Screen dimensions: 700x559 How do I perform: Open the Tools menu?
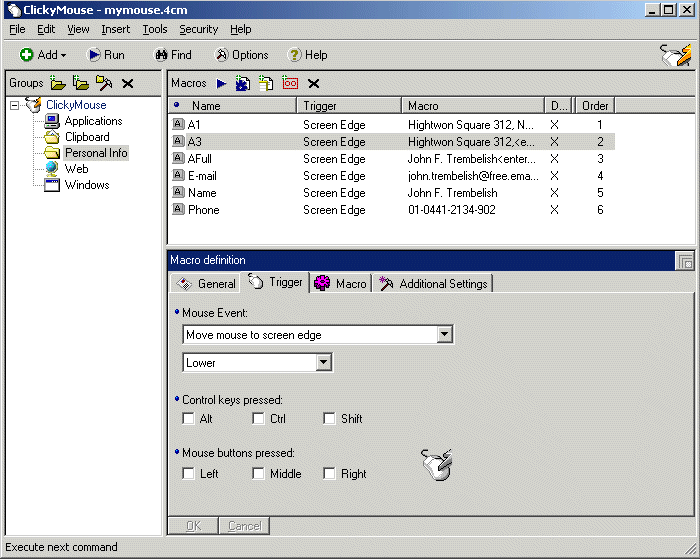155,29
